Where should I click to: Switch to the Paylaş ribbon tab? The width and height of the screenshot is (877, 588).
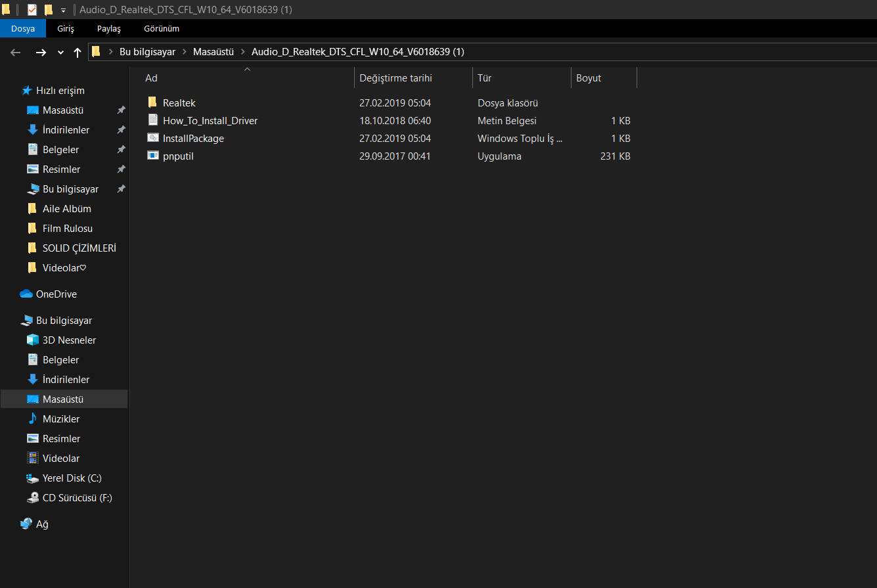(109, 28)
